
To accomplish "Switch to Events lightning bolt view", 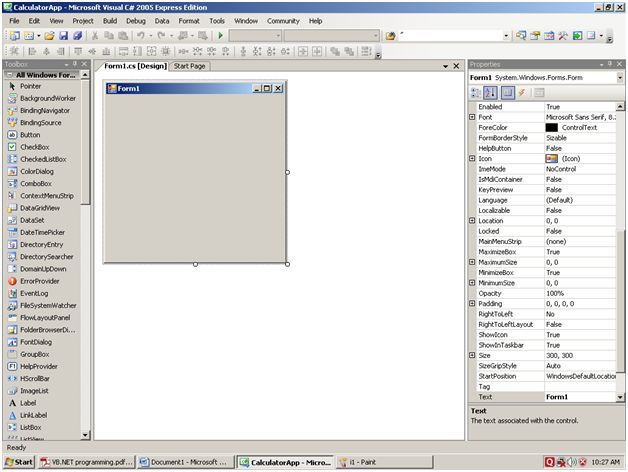I will point(522,93).
